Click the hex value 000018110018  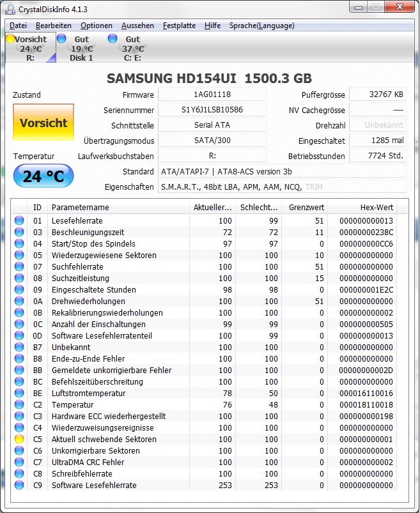tap(366, 404)
